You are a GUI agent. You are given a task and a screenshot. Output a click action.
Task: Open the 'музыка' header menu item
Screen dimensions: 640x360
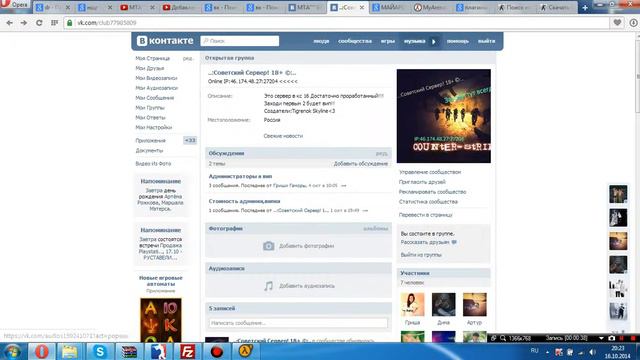(415, 41)
